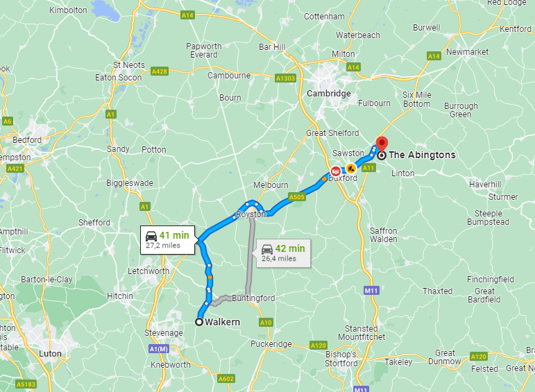The width and height of the screenshot is (535, 392).
Task: Click the Cambridge city label
Action: [329, 94]
